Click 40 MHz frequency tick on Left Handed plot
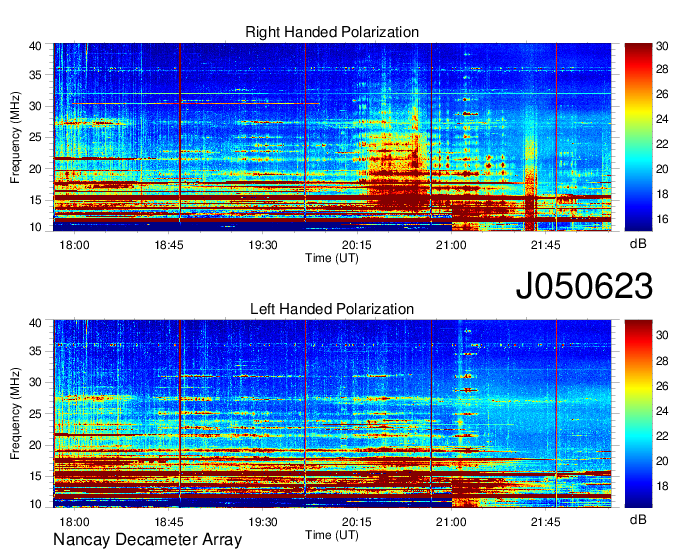680x552 pixels. point(35,323)
